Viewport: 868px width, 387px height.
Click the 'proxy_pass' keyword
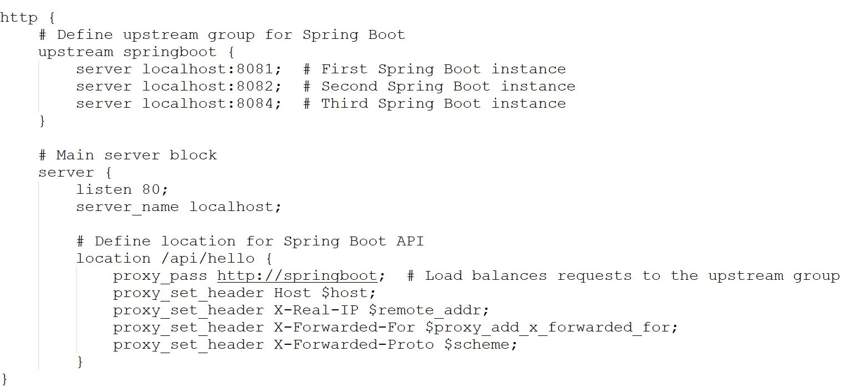point(160,276)
